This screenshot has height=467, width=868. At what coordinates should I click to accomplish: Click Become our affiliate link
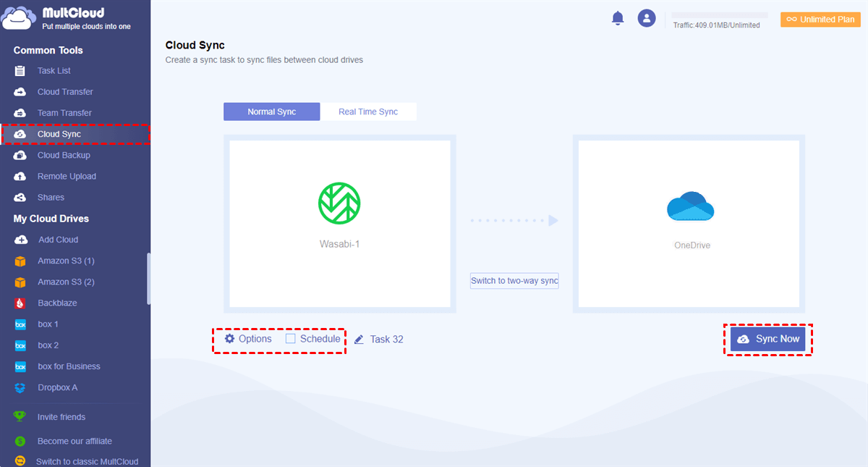pos(75,441)
